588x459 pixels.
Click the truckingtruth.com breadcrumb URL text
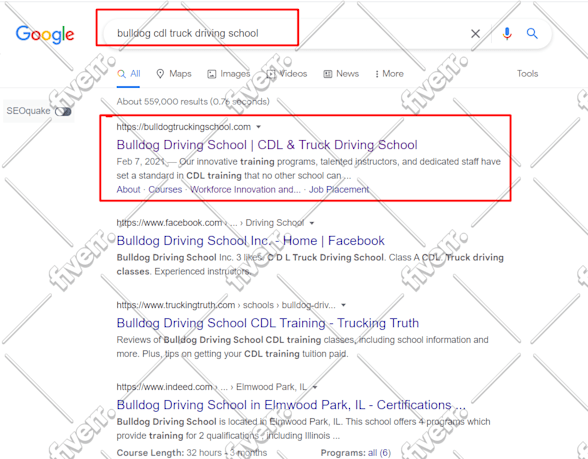click(226, 305)
